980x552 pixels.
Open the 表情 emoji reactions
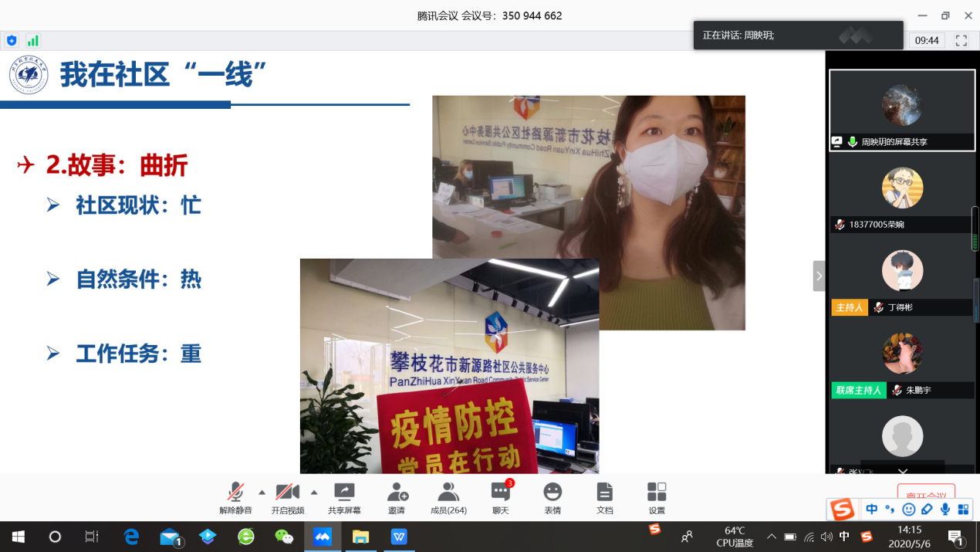tap(553, 496)
